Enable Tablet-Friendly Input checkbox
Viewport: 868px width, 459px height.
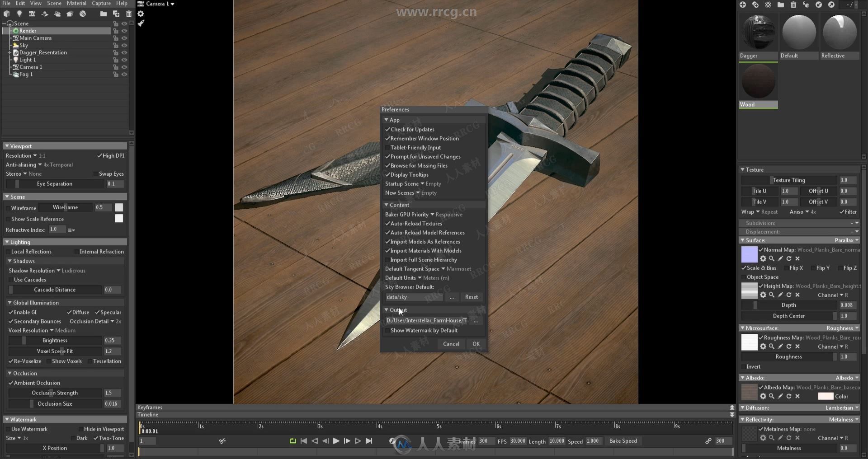point(387,147)
